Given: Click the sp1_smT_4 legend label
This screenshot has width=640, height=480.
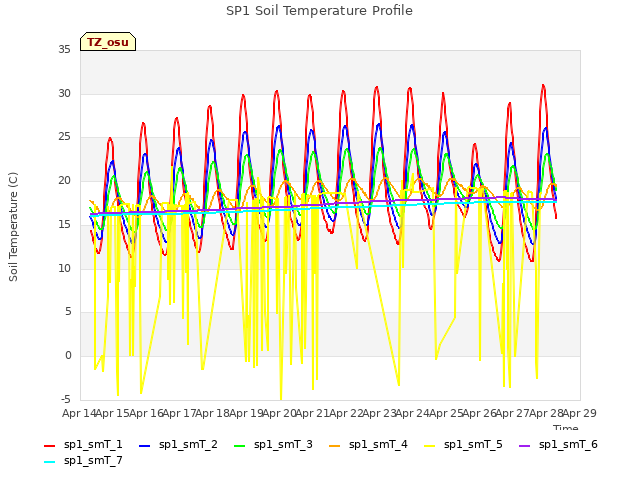Looking at the screenshot, I should tap(378, 444).
